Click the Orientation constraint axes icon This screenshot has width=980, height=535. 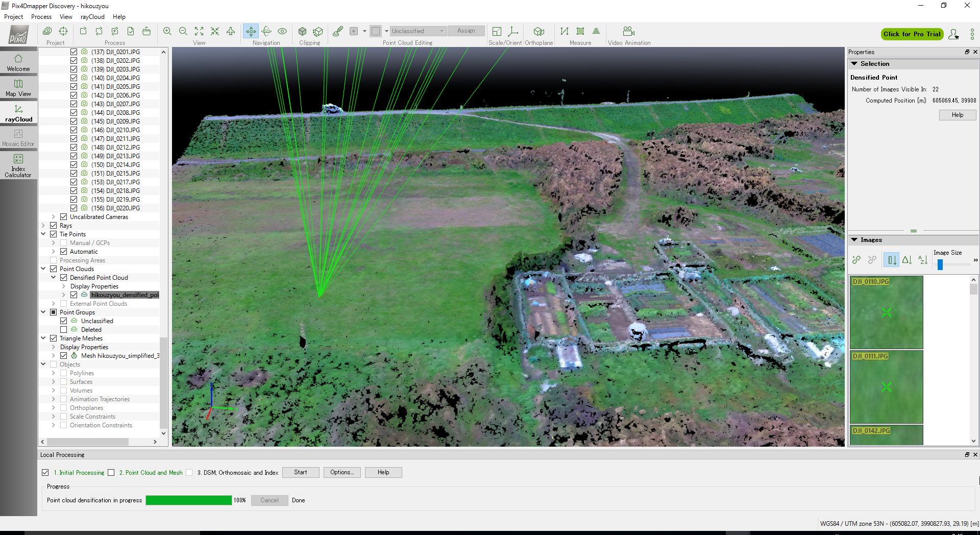click(513, 31)
